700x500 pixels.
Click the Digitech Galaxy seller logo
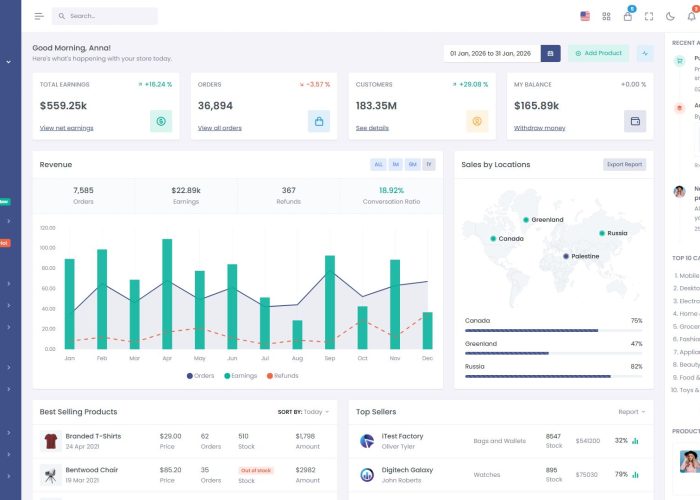click(367, 475)
